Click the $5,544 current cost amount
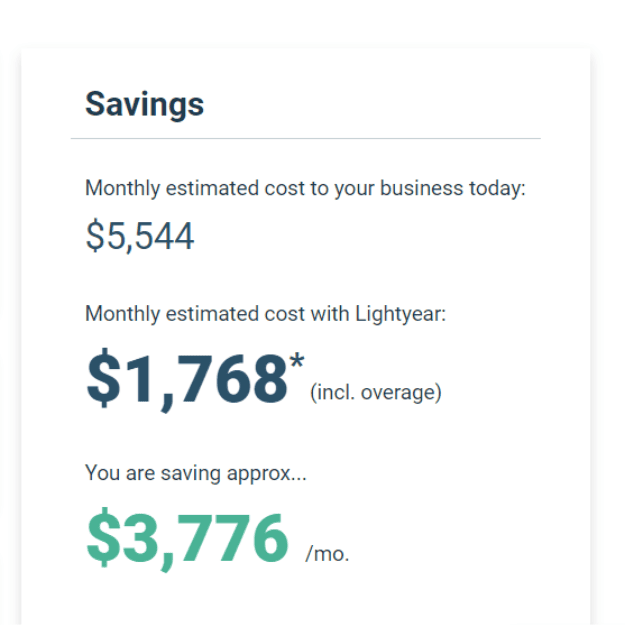625x625 pixels. point(140,237)
